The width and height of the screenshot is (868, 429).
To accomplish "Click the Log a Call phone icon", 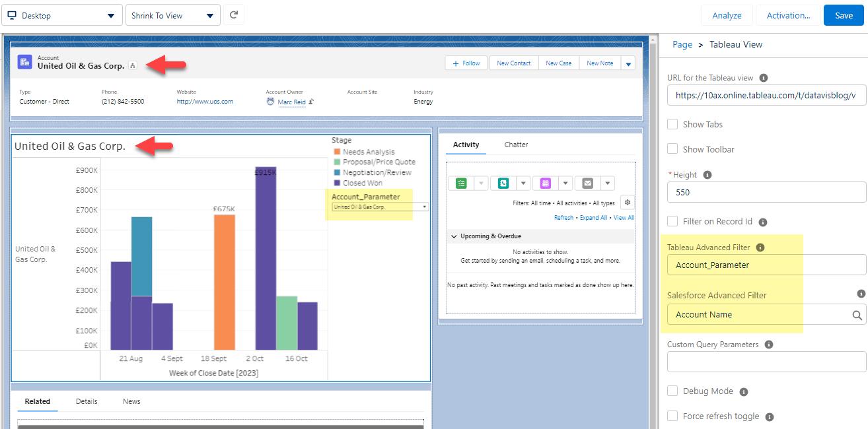I will pyautogui.click(x=503, y=183).
